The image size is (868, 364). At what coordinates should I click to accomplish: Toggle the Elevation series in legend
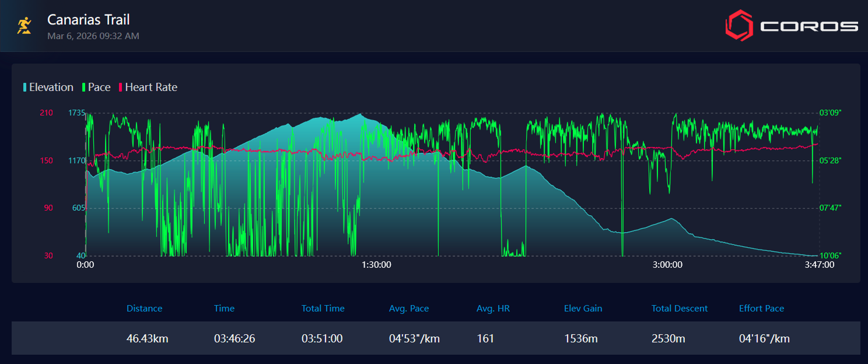[x=51, y=87]
